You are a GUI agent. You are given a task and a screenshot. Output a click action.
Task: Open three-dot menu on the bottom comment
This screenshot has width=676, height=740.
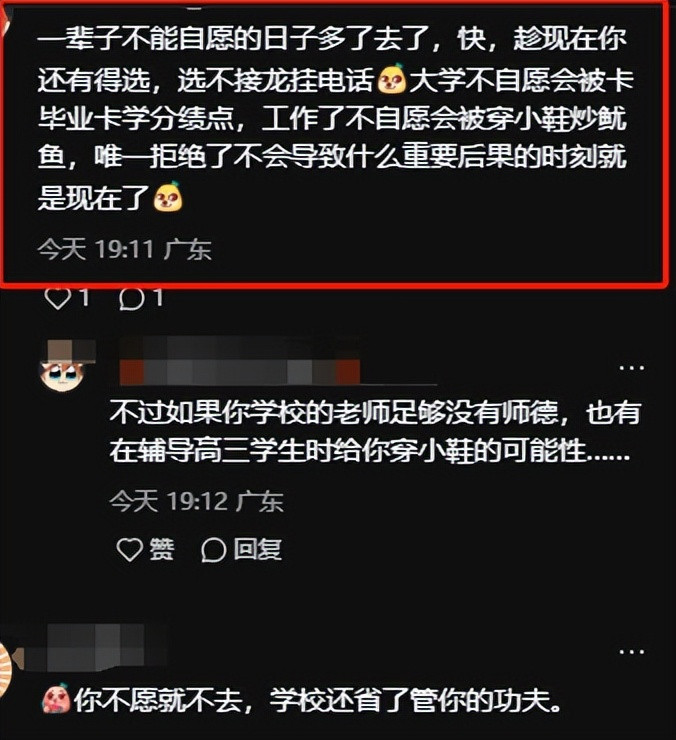click(631, 652)
